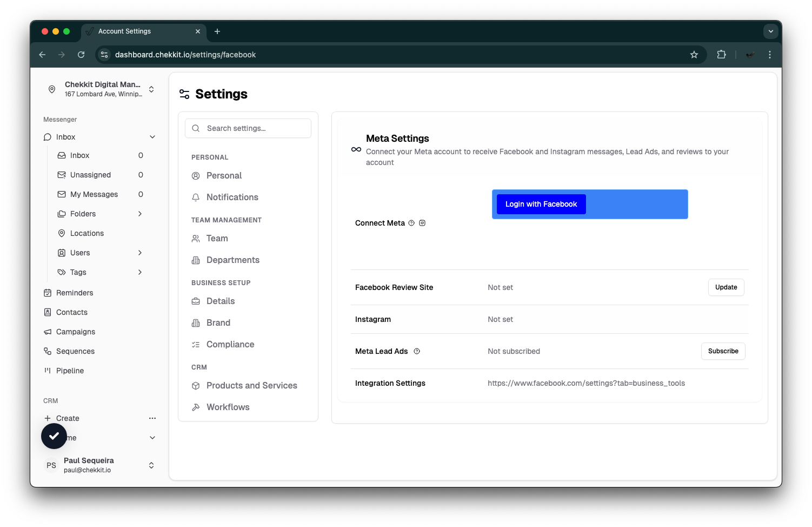Image resolution: width=812 pixels, height=527 pixels.
Task: Click the Meta infinity logo icon
Action: pos(356,149)
